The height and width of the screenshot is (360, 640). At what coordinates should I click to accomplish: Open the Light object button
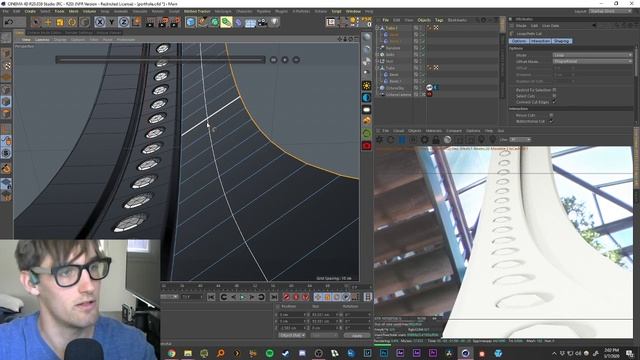point(274,22)
